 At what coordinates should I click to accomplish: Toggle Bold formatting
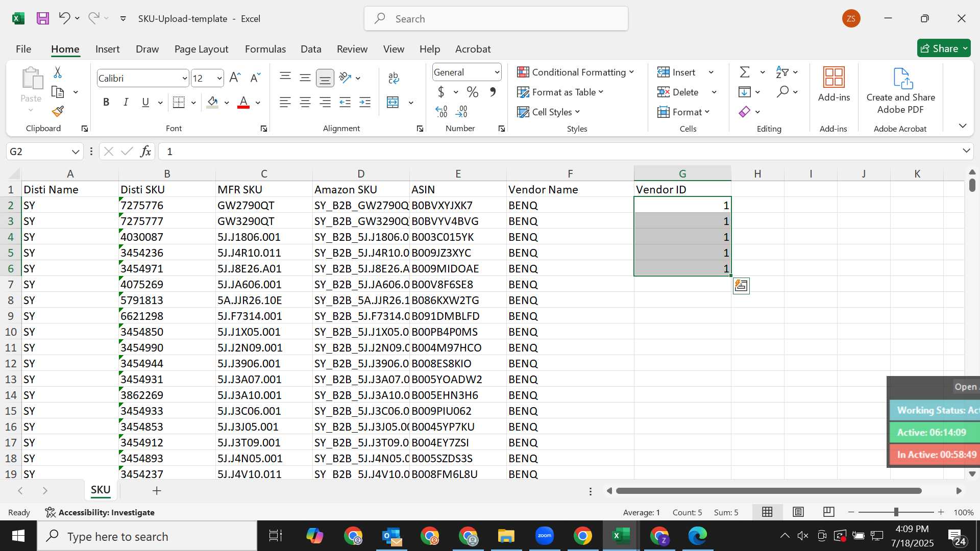tap(106, 102)
